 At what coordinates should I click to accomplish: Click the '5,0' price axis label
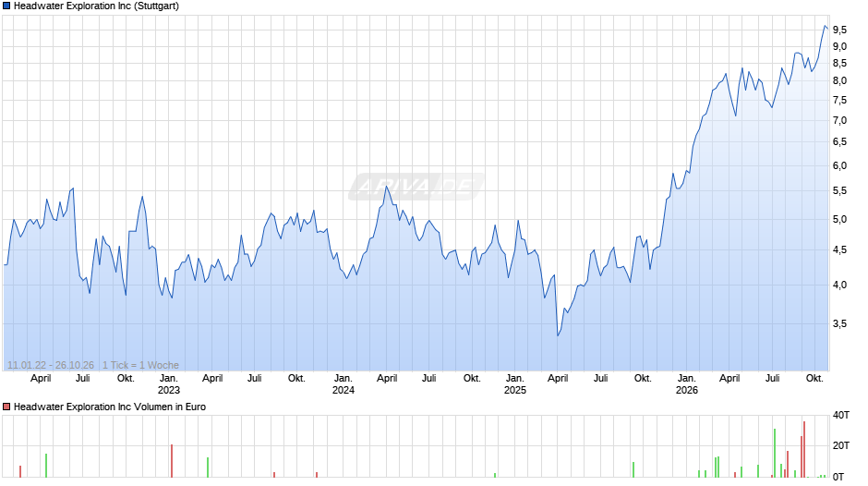click(x=839, y=220)
